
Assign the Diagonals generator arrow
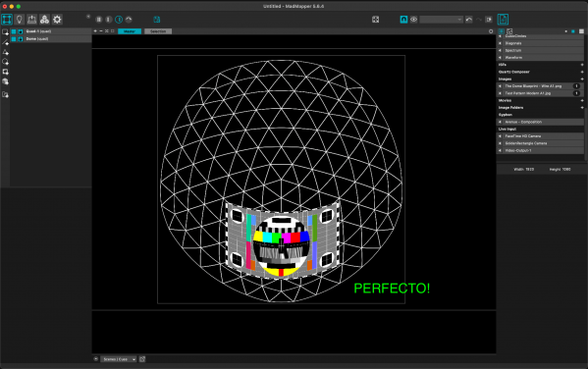pyautogui.click(x=500, y=43)
